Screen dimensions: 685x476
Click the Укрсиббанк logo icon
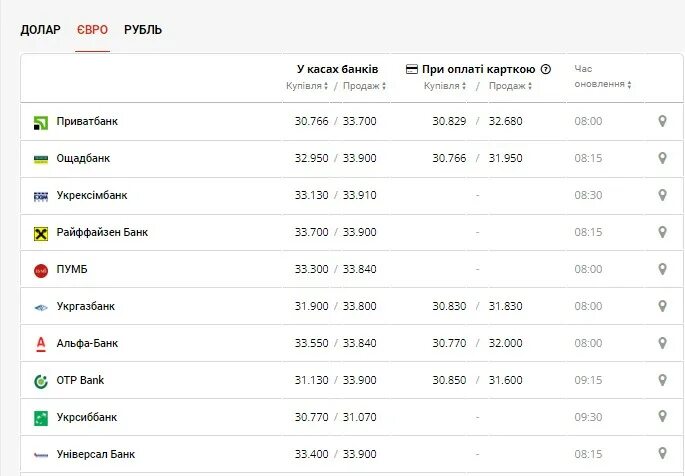tap(41, 418)
